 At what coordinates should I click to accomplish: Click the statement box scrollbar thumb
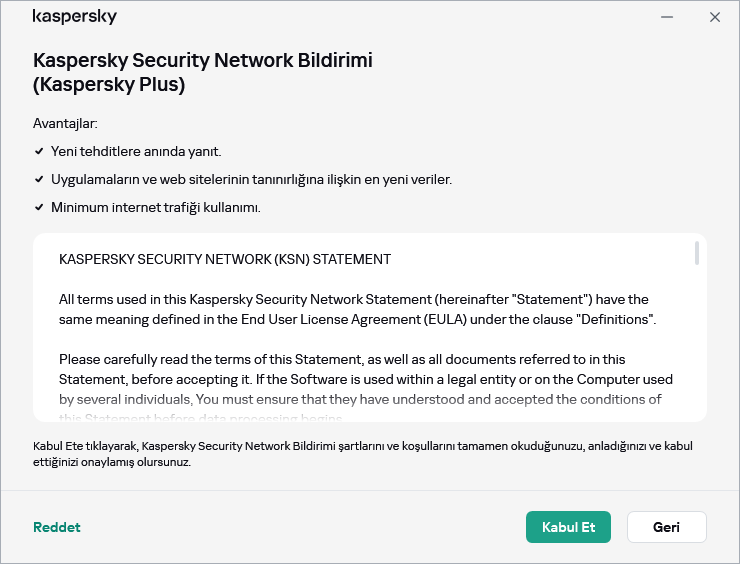point(696,254)
